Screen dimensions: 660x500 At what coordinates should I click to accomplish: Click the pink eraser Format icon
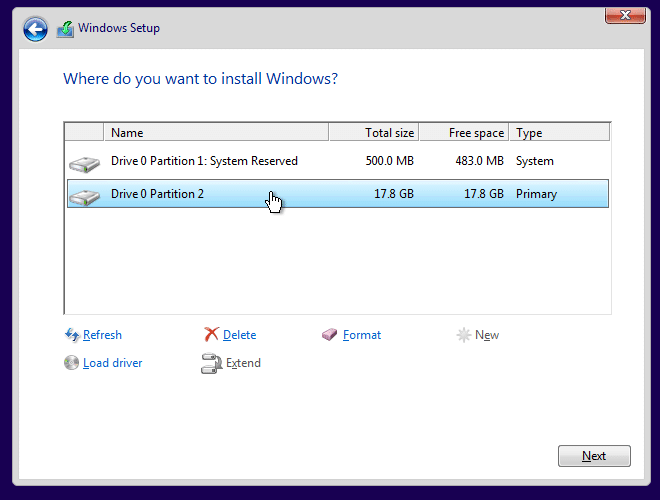coord(330,335)
